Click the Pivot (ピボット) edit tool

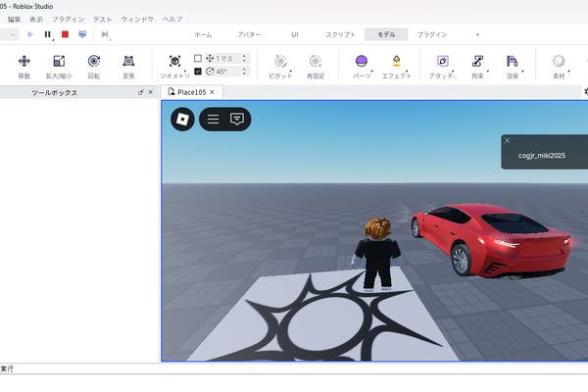280,66
